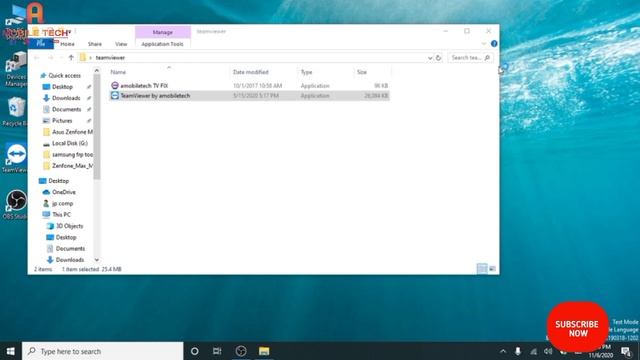The height and width of the screenshot is (360, 640).
Task: Expand the address bar history dropdown
Action: [430, 58]
